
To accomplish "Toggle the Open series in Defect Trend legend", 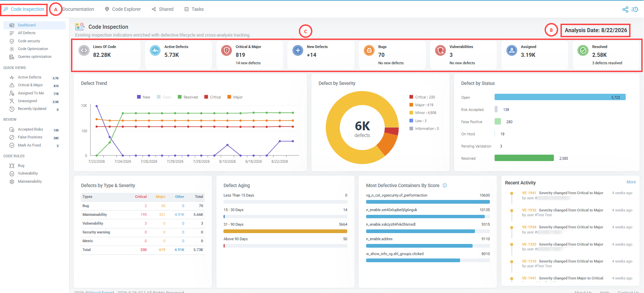I will tap(164, 97).
